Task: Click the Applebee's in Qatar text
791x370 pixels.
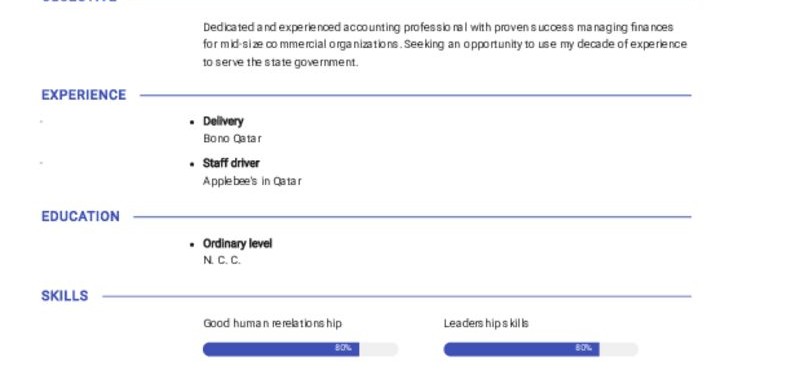Action: [x=252, y=181]
